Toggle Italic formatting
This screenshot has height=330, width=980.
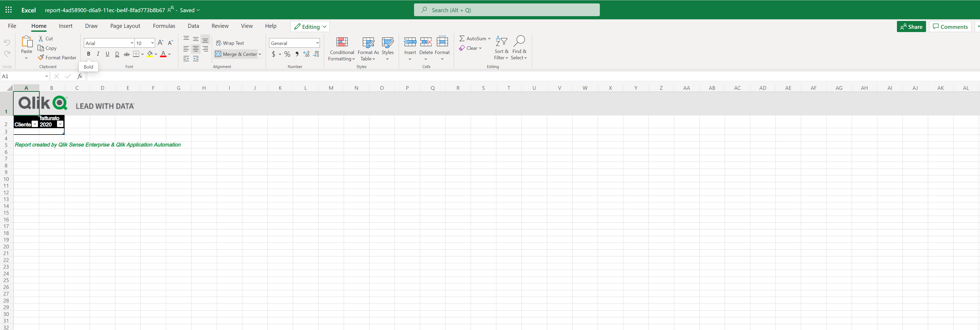click(x=98, y=54)
